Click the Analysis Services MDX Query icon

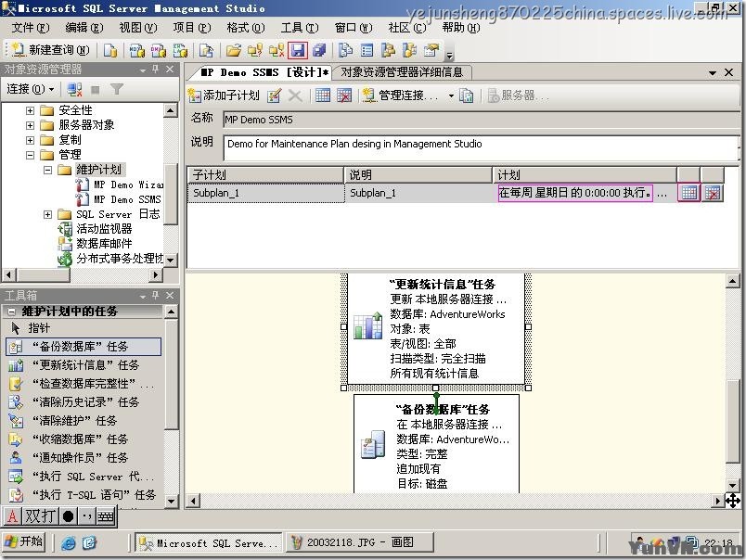pyautogui.click(x=137, y=50)
